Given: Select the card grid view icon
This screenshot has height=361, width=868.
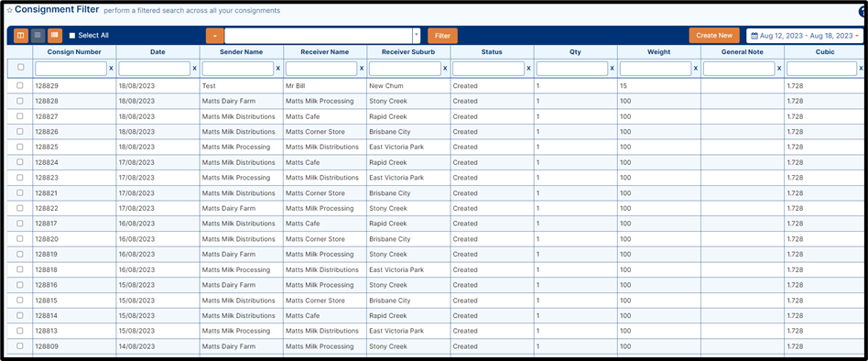Looking at the screenshot, I should coord(55,36).
